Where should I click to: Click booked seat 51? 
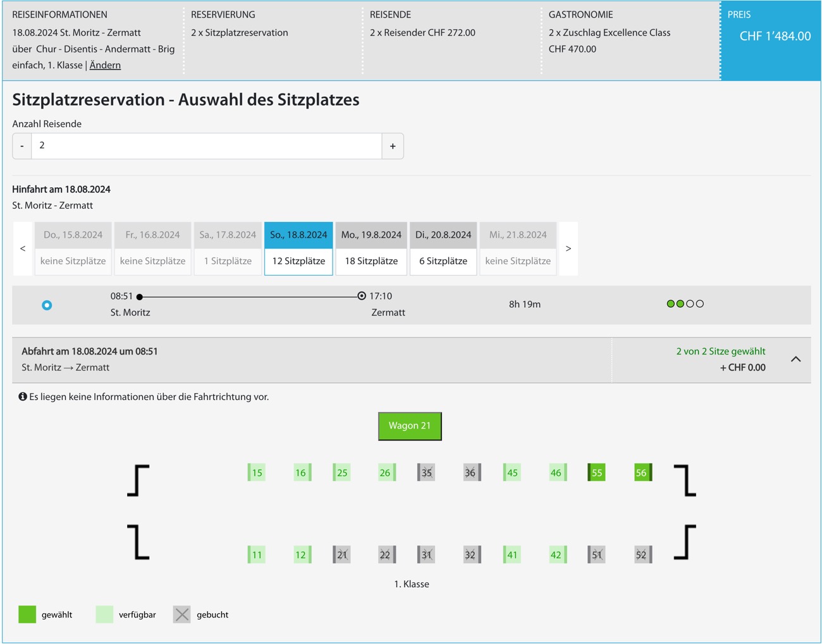tap(596, 555)
